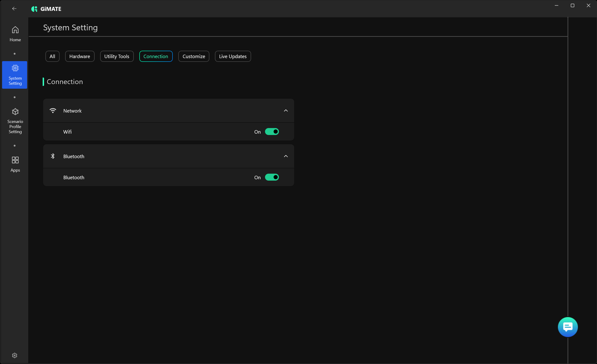This screenshot has height=364, width=597.
Task: Select the Utility Tools tab
Action: [117, 56]
